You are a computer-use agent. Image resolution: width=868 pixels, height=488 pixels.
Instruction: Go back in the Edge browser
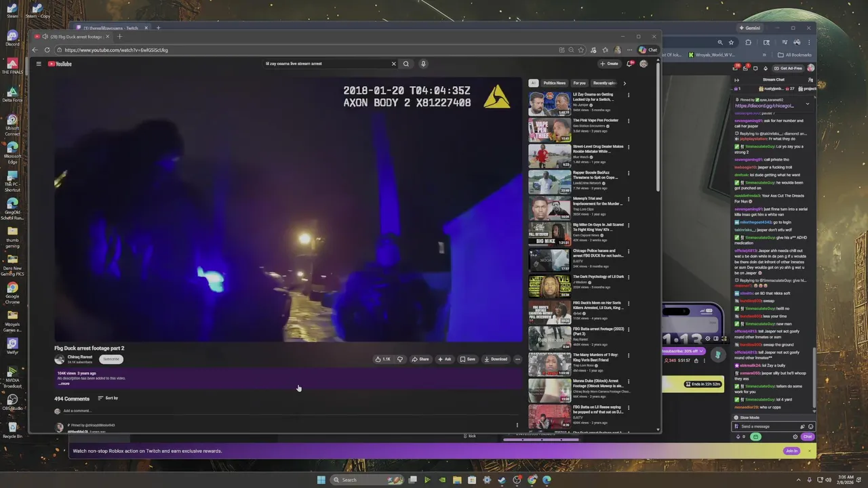pos(35,49)
